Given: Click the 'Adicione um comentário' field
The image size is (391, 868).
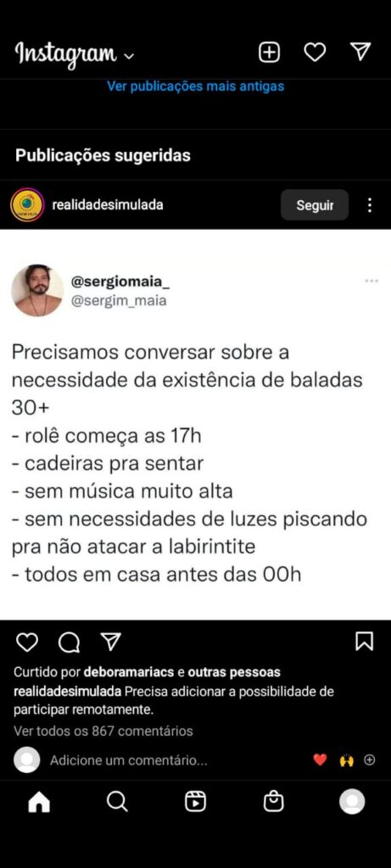Looking at the screenshot, I should [128, 761].
